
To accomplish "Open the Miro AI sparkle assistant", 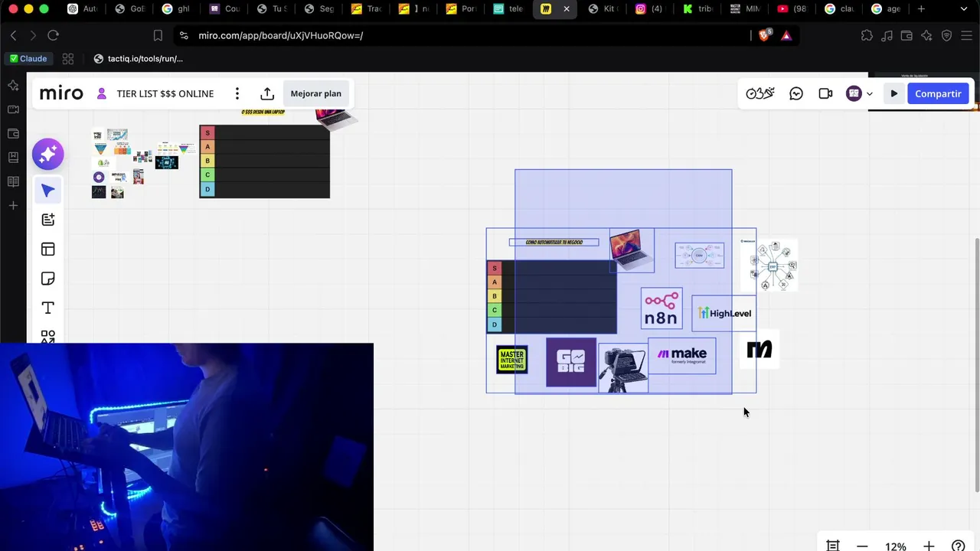I will coord(47,154).
